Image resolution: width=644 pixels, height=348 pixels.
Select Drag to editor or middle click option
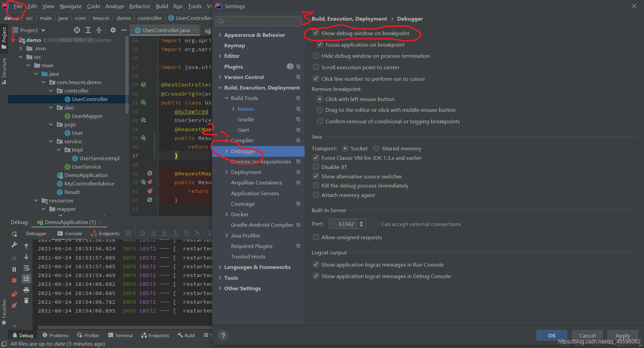tap(320, 110)
